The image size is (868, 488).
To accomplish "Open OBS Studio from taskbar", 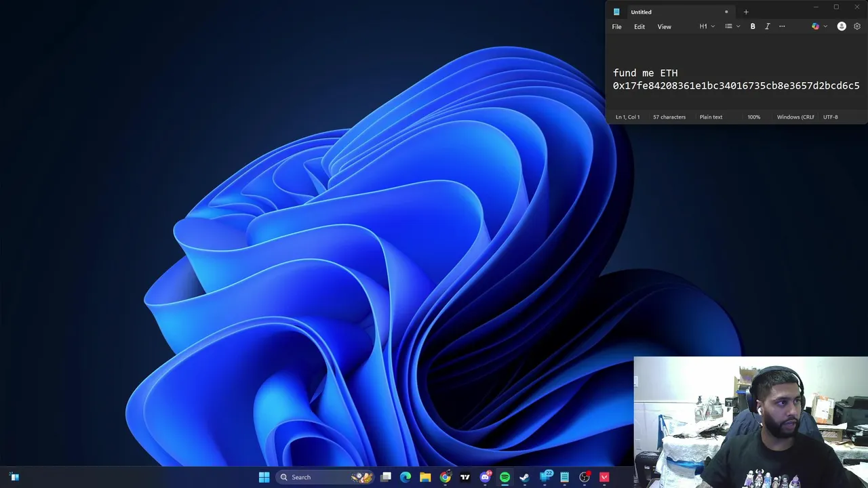I will click(585, 477).
